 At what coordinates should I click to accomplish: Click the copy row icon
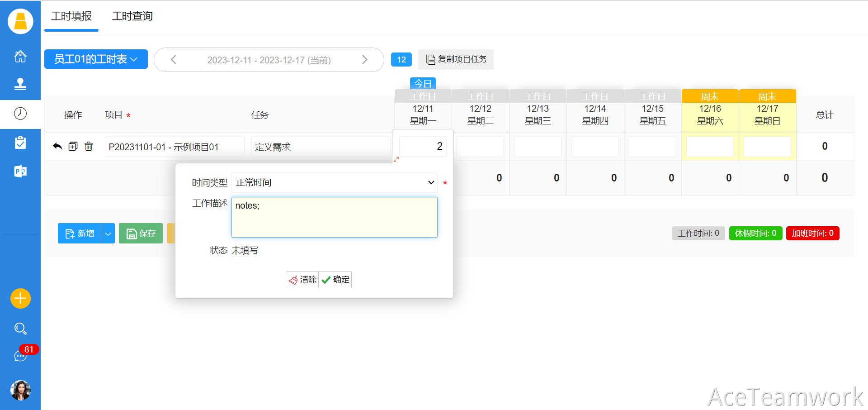click(73, 146)
